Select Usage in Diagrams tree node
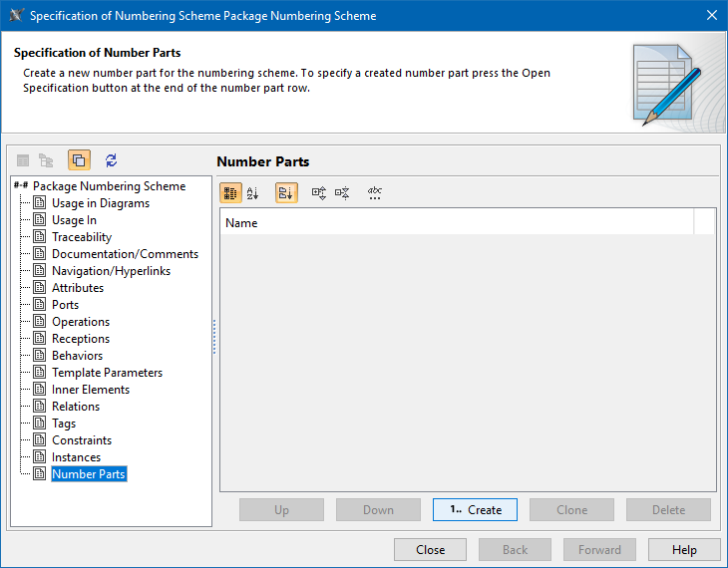This screenshot has width=728, height=568. (x=100, y=203)
